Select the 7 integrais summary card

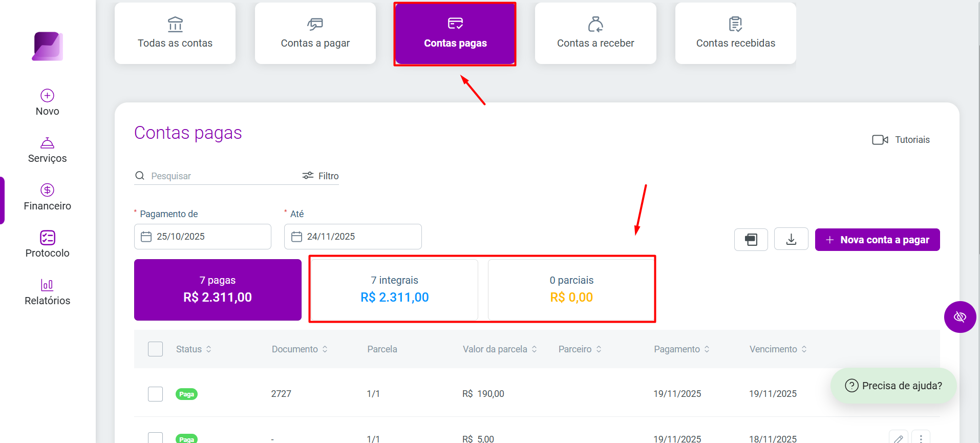pos(395,290)
